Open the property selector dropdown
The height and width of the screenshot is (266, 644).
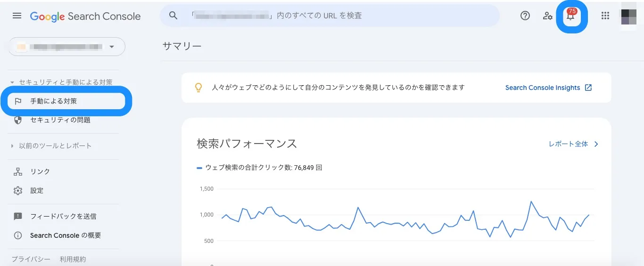coord(67,47)
